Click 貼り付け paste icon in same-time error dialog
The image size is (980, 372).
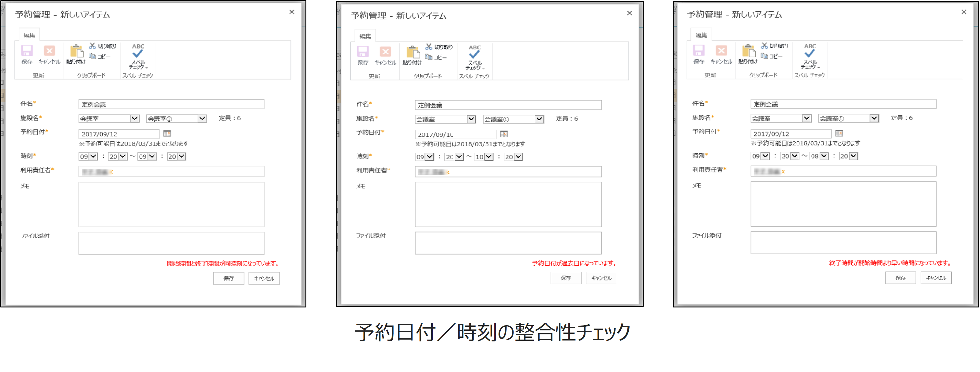pyautogui.click(x=76, y=54)
